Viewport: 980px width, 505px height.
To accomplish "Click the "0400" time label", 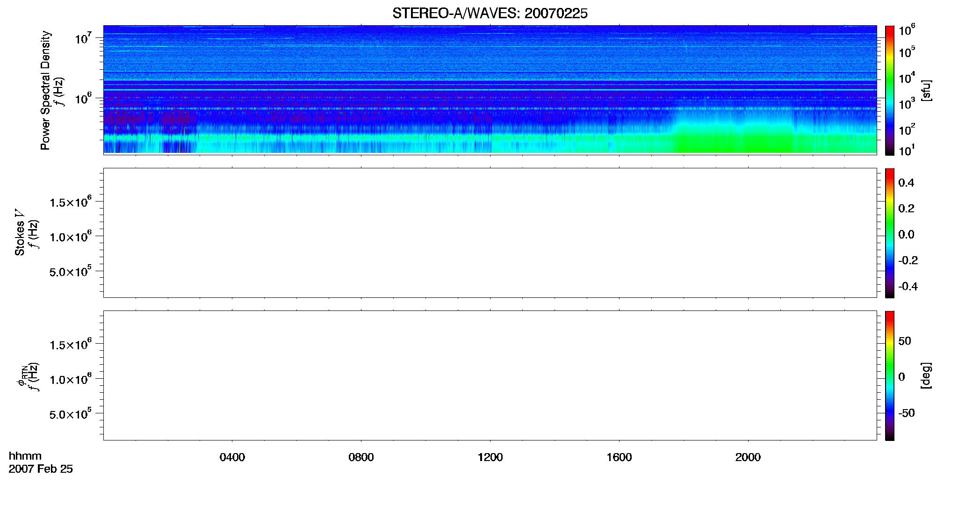I will pos(232,457).
